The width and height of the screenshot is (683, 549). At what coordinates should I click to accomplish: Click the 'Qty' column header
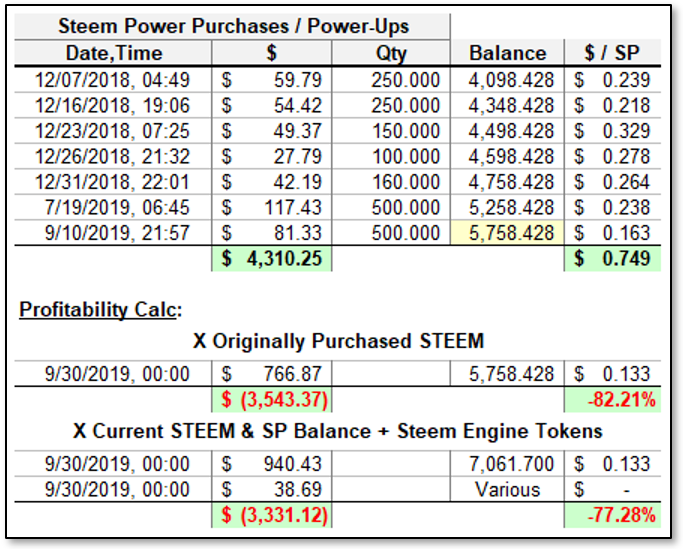tap(391, 53)
